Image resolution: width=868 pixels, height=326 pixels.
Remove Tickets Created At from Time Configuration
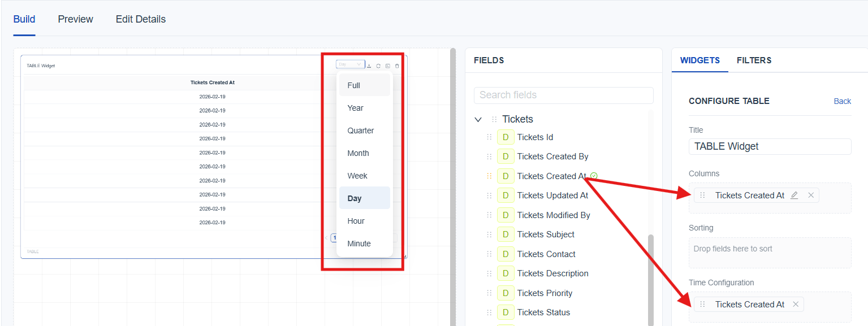[x=796, y=305]
